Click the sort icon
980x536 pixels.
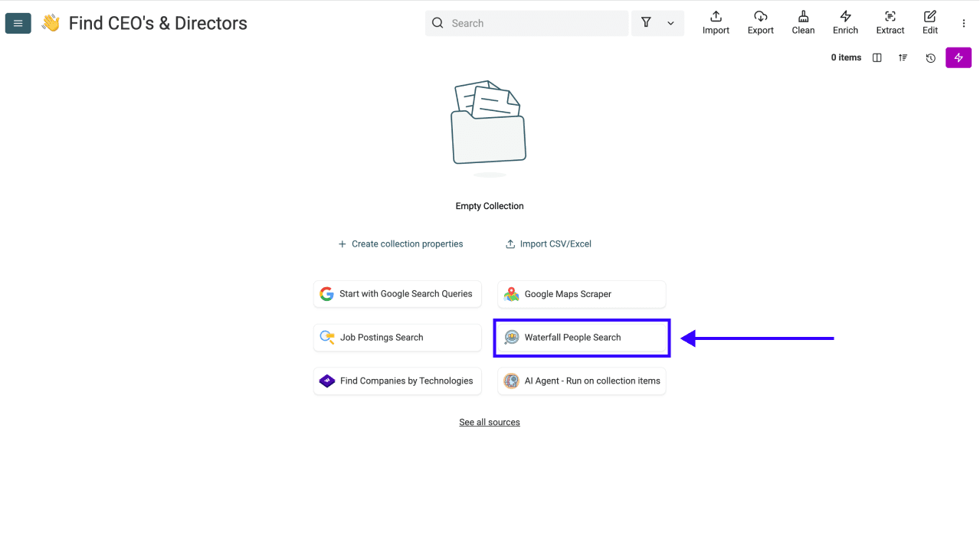(903, 57)
